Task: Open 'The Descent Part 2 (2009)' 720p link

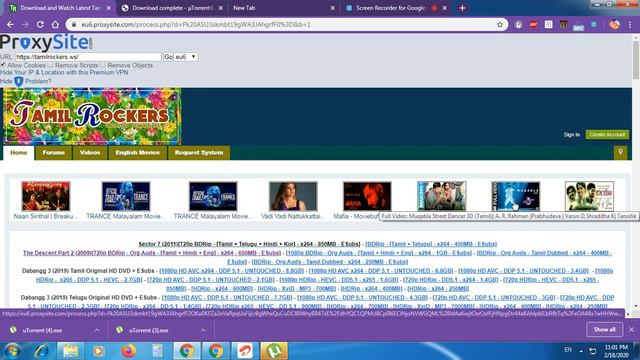Action: click(152, 253)
